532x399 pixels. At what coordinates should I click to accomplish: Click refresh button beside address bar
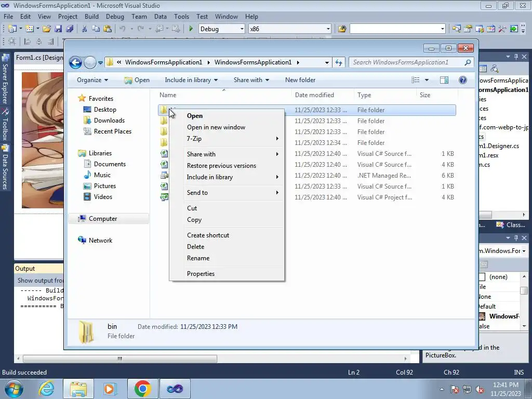(339, 62)
